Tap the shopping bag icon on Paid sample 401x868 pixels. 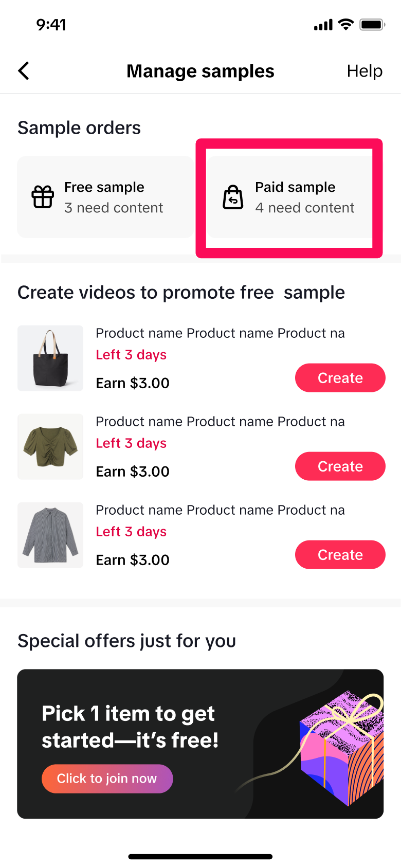pyautogui.click(x=233, y=197)
